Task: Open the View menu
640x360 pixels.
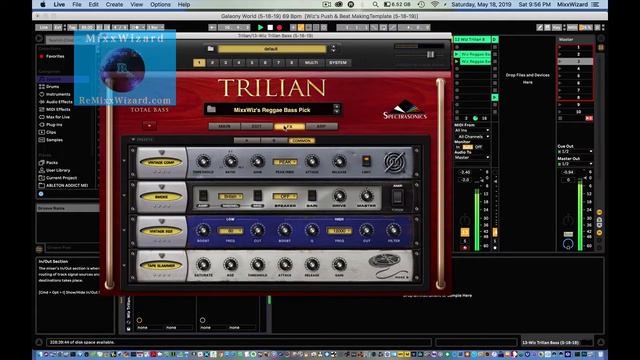Action: pos(136,4)
